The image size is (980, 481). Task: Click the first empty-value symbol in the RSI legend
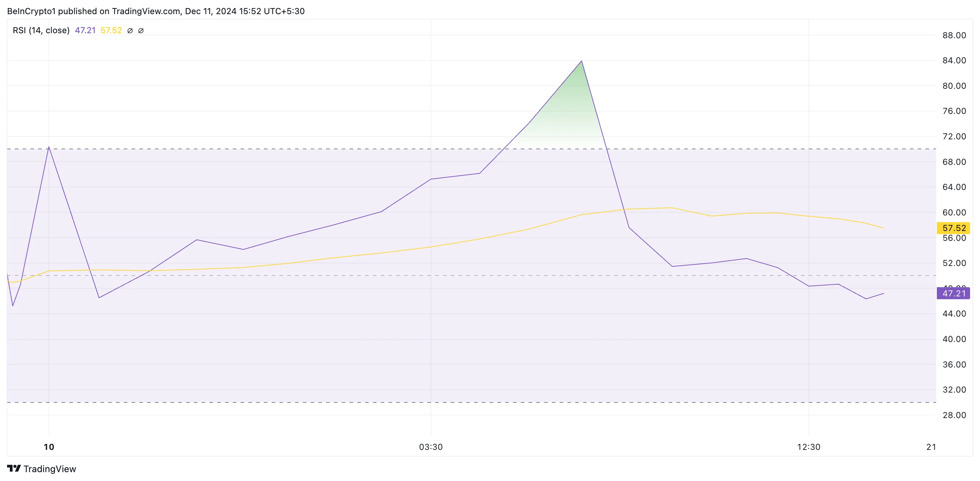coord(130,31)
